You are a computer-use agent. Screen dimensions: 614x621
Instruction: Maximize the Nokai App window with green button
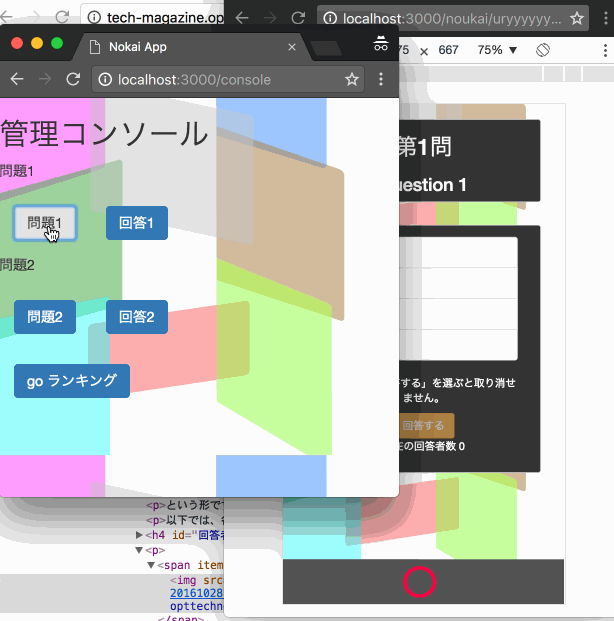click(57, 43)
